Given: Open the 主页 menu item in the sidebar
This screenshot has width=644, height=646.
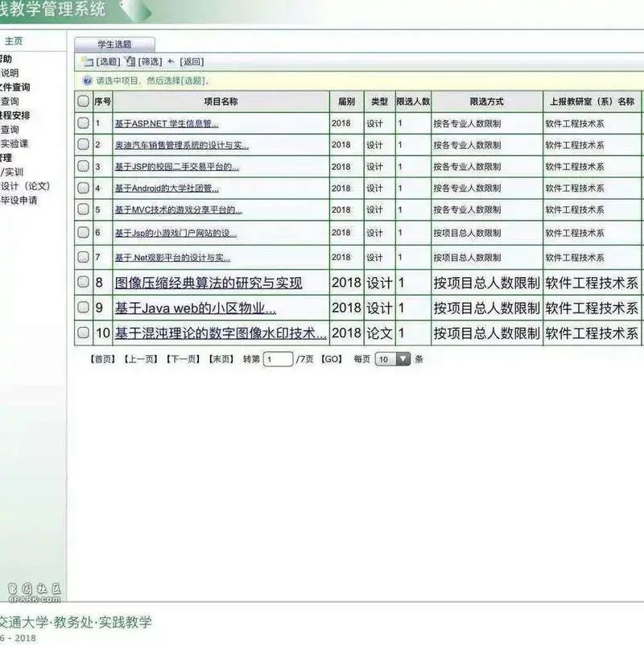Looking at the screenshot, I should point(14,41).
